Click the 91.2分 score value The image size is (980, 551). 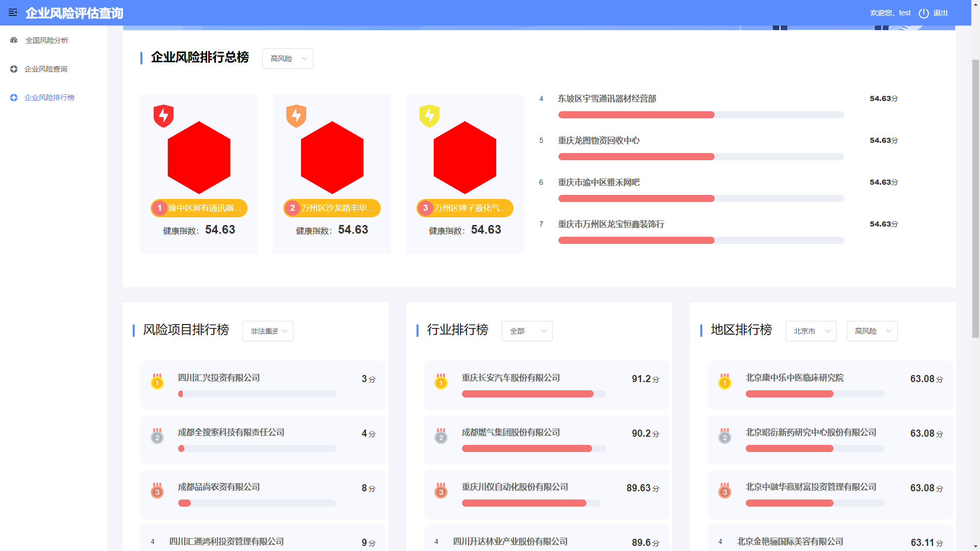[x=646, y=379]
